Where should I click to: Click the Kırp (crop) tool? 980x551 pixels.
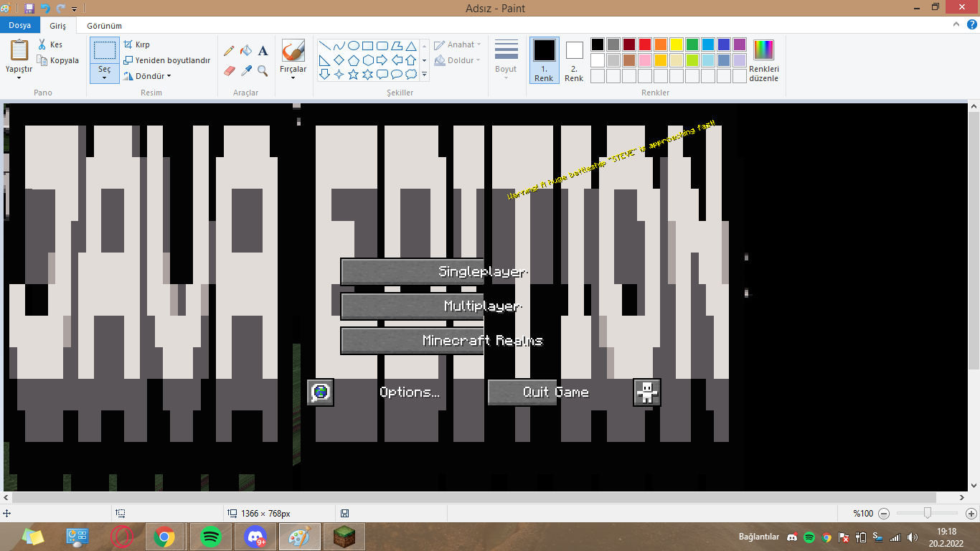137,44
